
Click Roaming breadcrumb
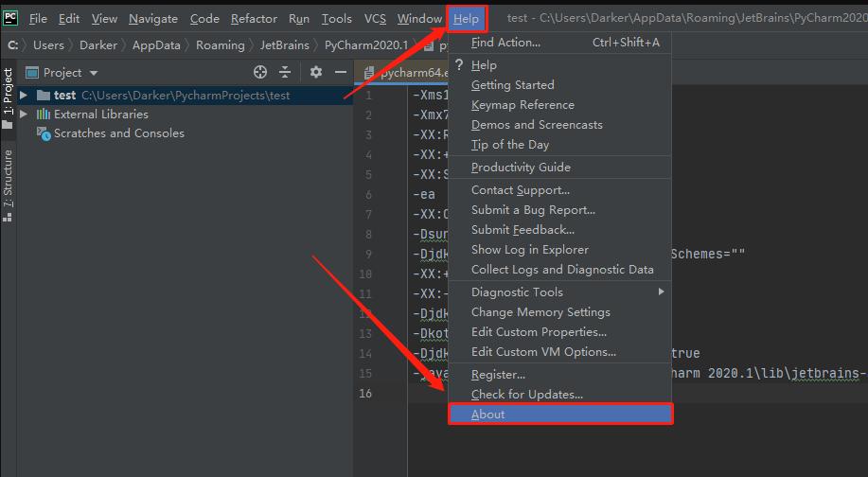coord(221,45)
